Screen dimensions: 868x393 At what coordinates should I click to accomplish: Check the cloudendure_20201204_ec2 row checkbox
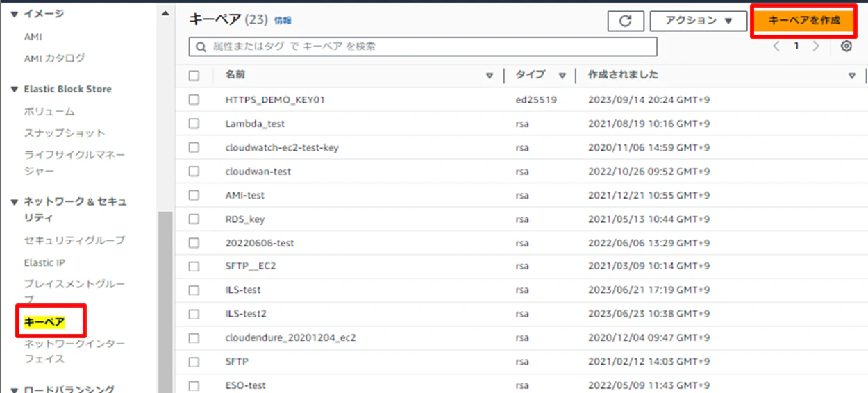pyautogui.click(x=194, y=337)
